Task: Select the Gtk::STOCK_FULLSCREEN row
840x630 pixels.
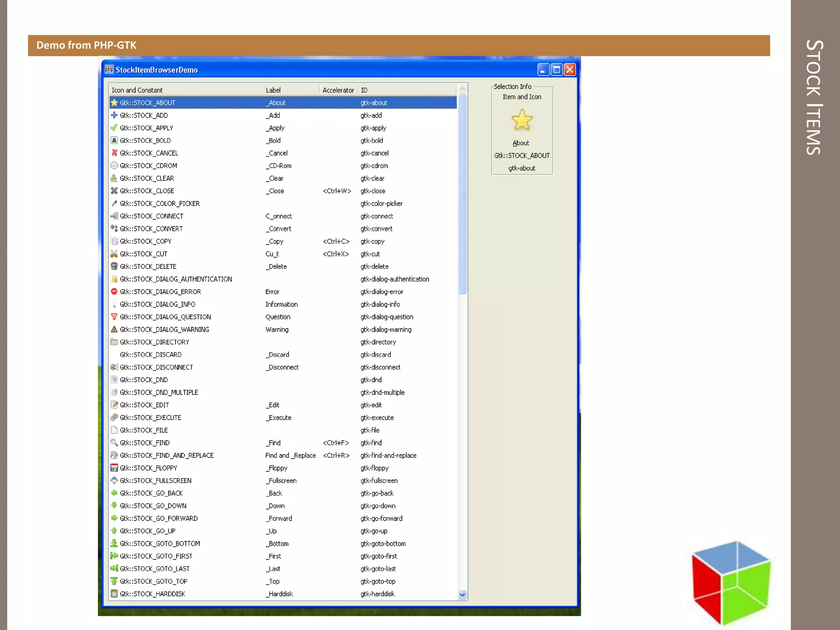Action: click(x=283, y=480)
